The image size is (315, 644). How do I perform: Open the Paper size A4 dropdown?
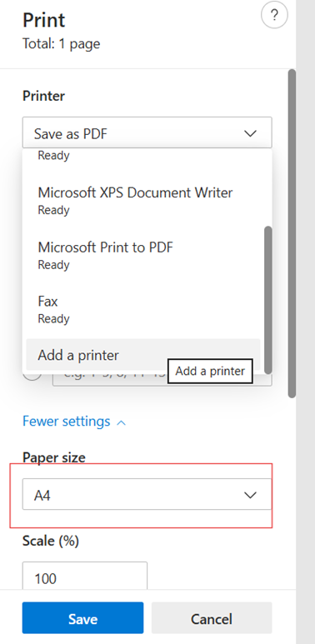(x=147, y=495)
